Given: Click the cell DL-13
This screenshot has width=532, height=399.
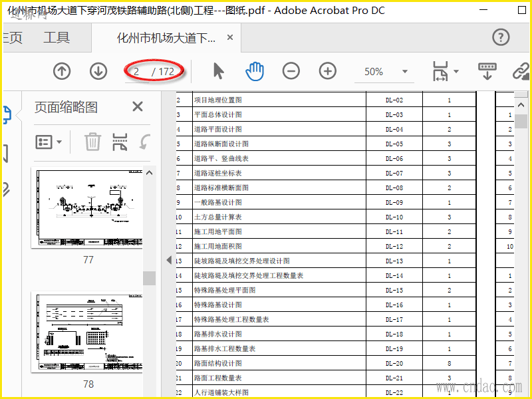Looking at the screenshot, I should point(394,261).
